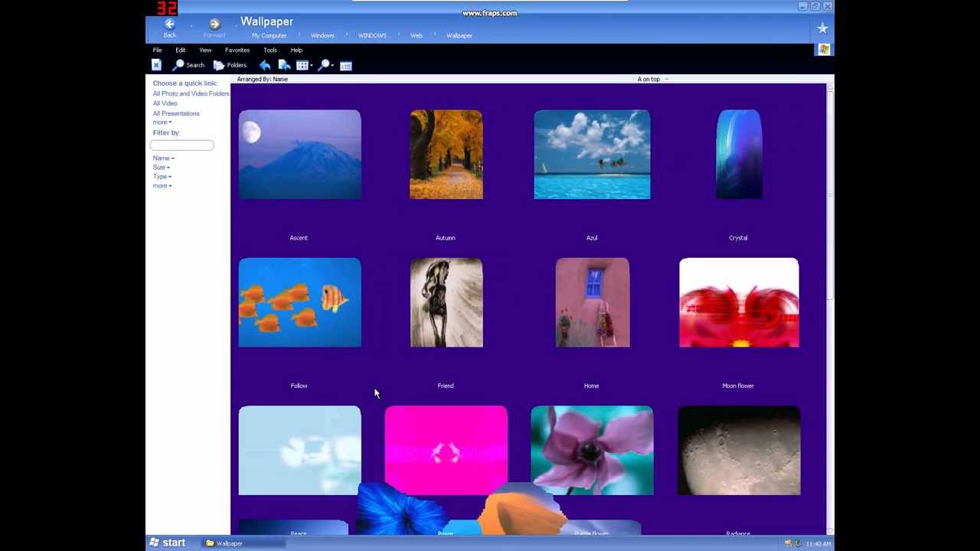Click the Follow file name label
Viewport: 980px width, 551px height.
pyautogui.click(x=299, y=386)
